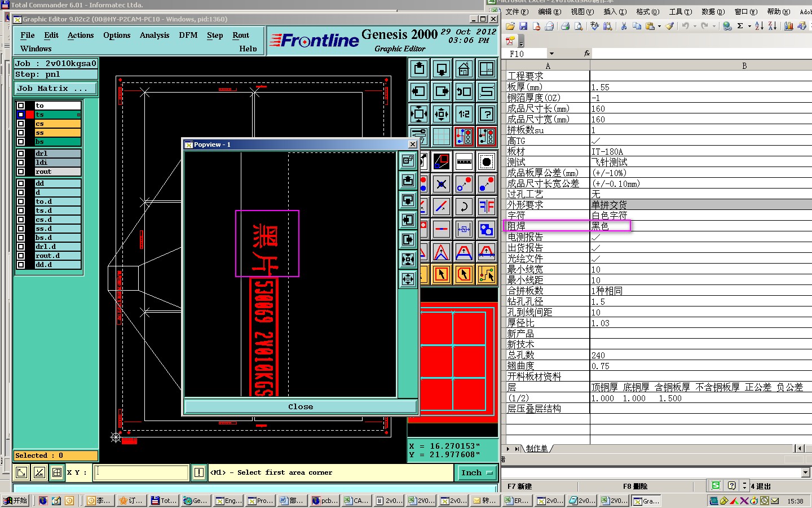Click the previous view icon
The image size is (812, 508).
coord(464,91)
